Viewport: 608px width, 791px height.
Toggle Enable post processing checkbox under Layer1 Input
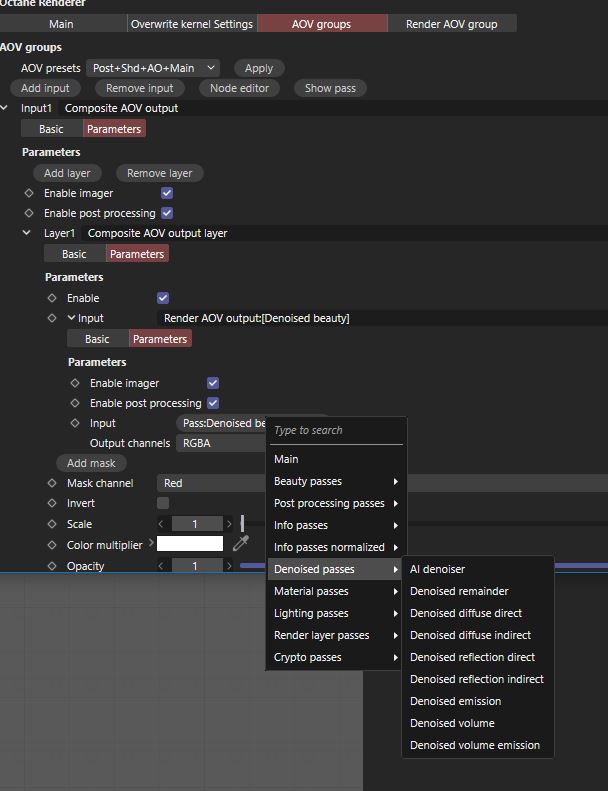pyautogui.click(x=213, y=403)
